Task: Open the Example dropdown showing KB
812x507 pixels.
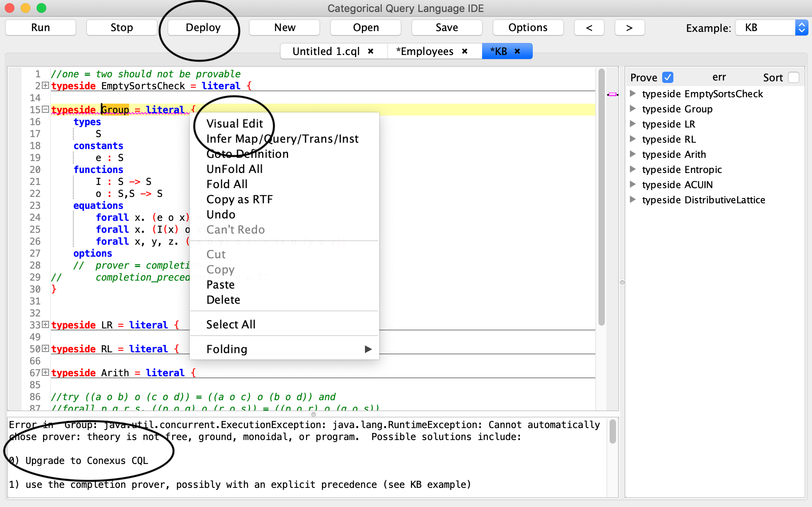Action: 771,28
